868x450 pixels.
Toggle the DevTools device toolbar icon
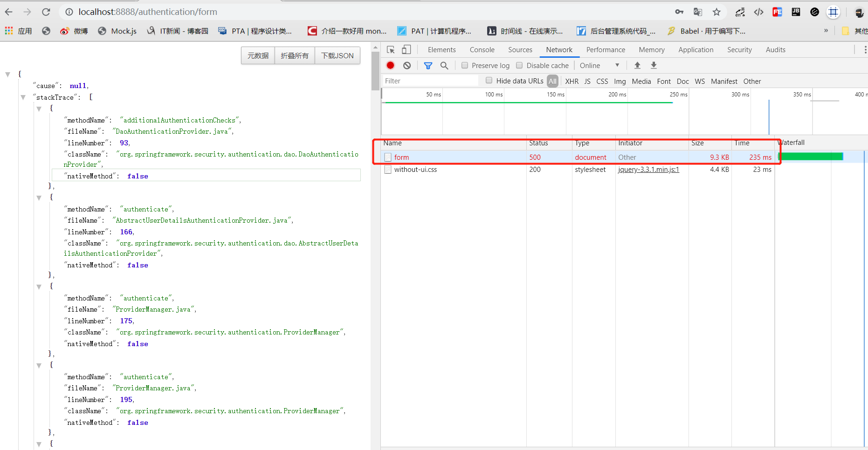406,49
